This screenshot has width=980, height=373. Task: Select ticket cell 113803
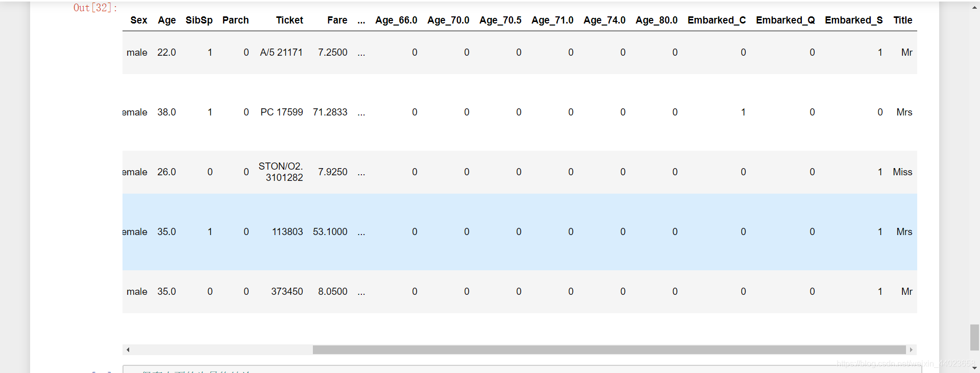[287, 232]
